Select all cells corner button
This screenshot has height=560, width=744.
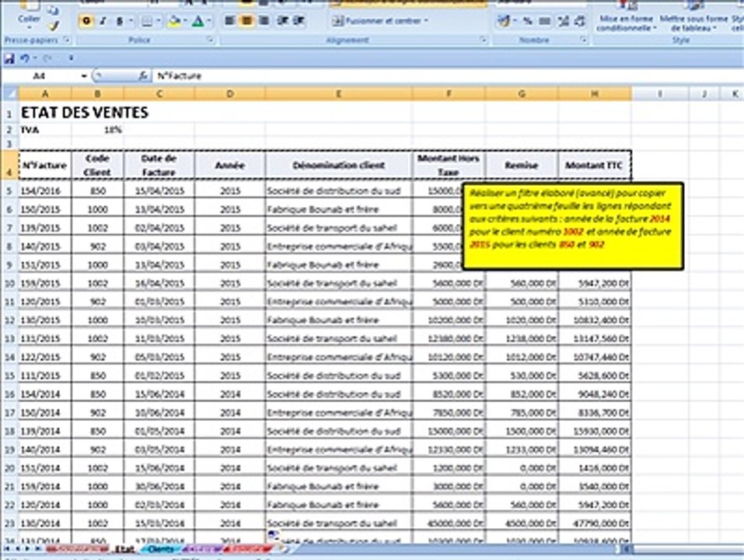click(9, 93)
